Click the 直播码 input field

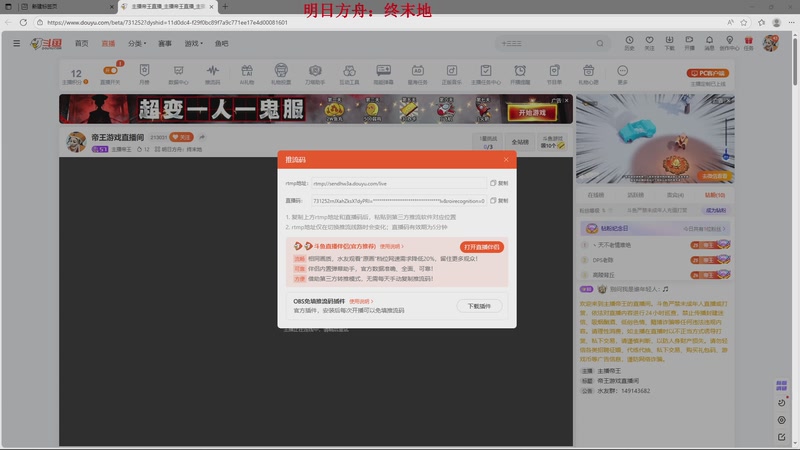point(398,201)
